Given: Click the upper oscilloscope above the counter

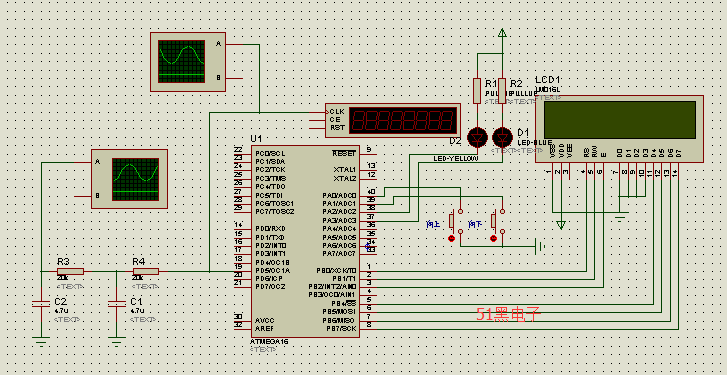Looking at the screenshot, I should [188, 62].
